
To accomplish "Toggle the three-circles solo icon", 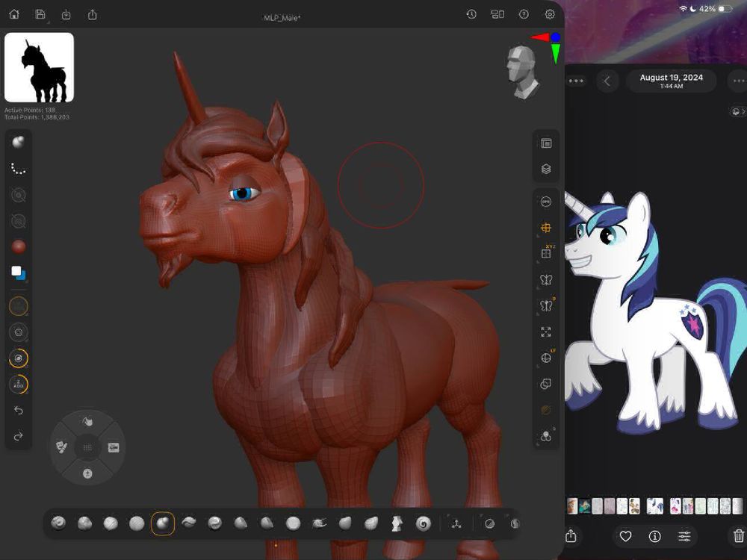I will tap(547, 436).
